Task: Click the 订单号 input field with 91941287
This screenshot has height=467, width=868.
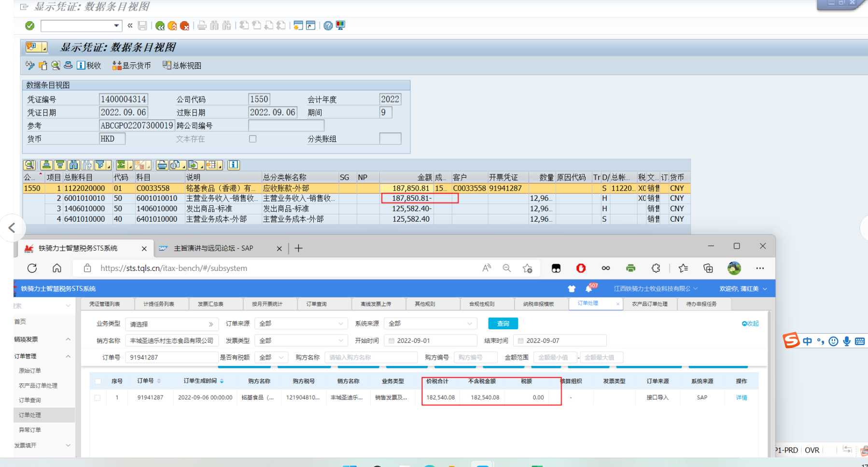Action: point(172,357)
